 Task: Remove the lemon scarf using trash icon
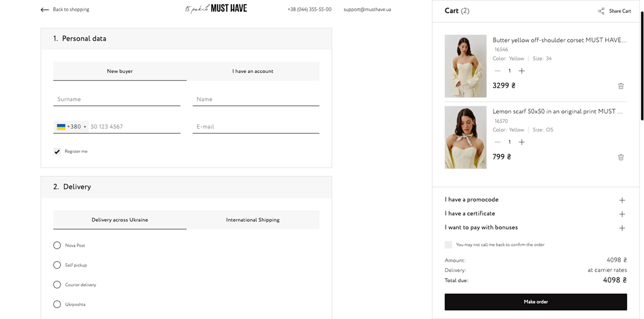[x=621, y=157]
